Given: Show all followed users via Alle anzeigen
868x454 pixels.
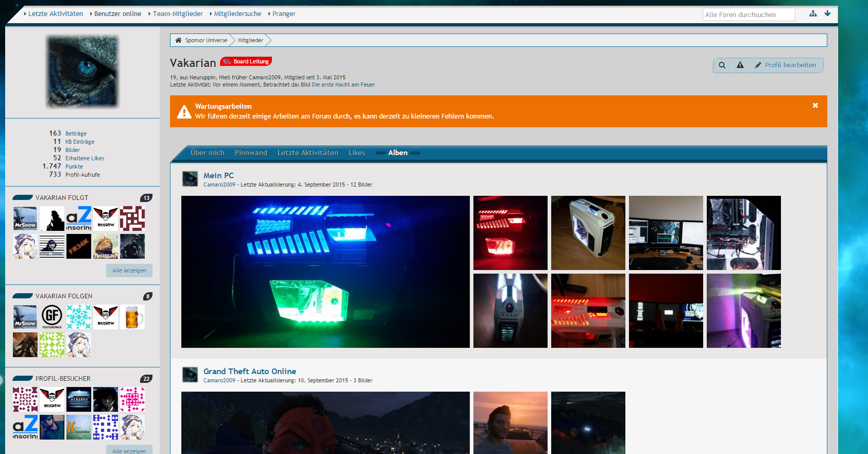Looking at the screenshot, I should point(129,271).
